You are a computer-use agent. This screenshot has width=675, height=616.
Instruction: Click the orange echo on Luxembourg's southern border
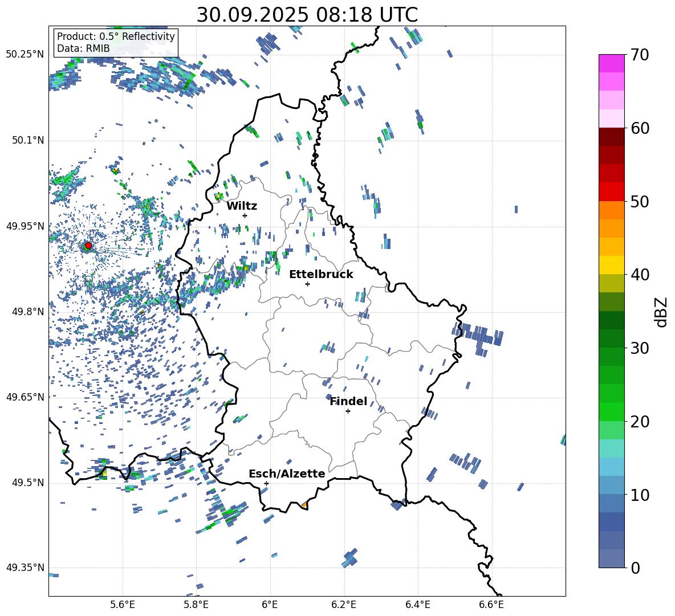point(304,505)
